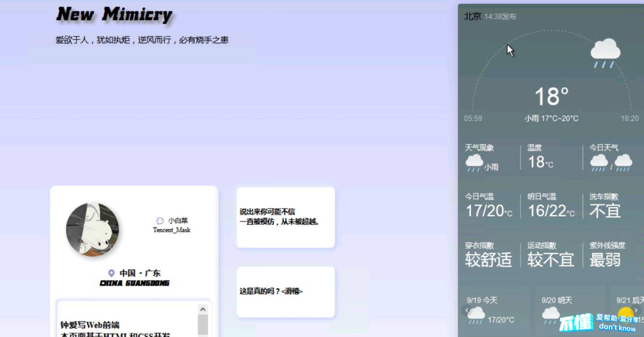Click the left rain cloud icon under 今日天气
The height and width of the screenshot is (337, 644).
coord(599,163)
